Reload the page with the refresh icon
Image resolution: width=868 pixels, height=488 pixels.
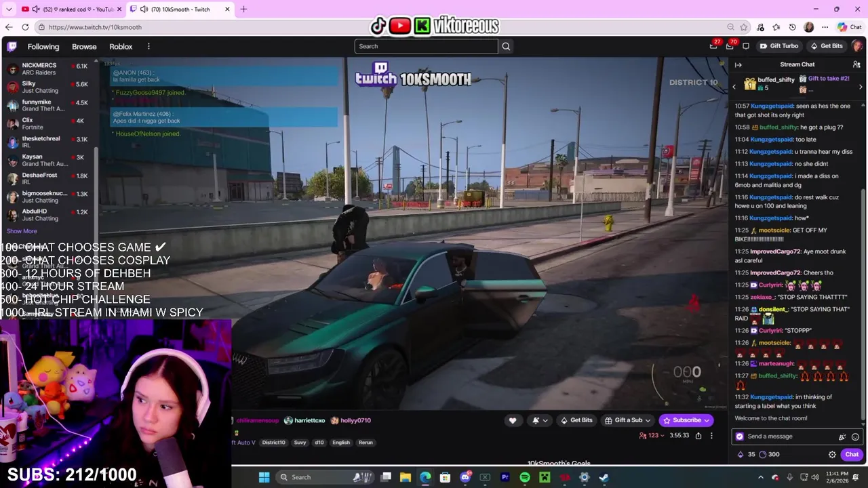tap(25, 27)
